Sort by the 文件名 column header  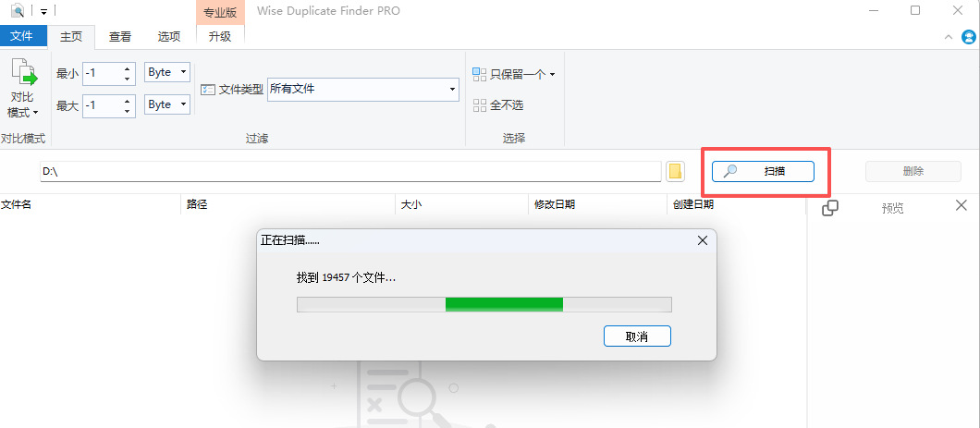(91, 204)
